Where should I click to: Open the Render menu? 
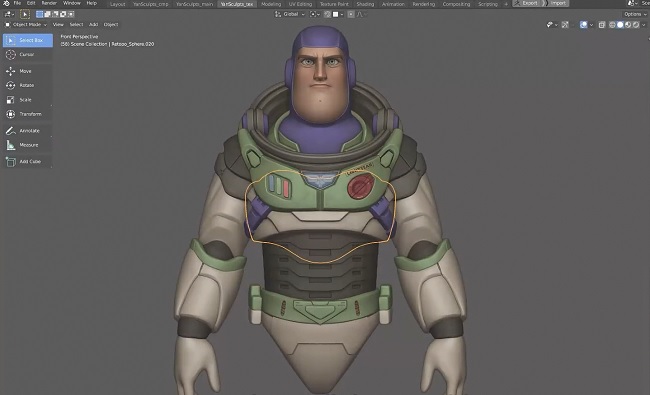(49, 3)
